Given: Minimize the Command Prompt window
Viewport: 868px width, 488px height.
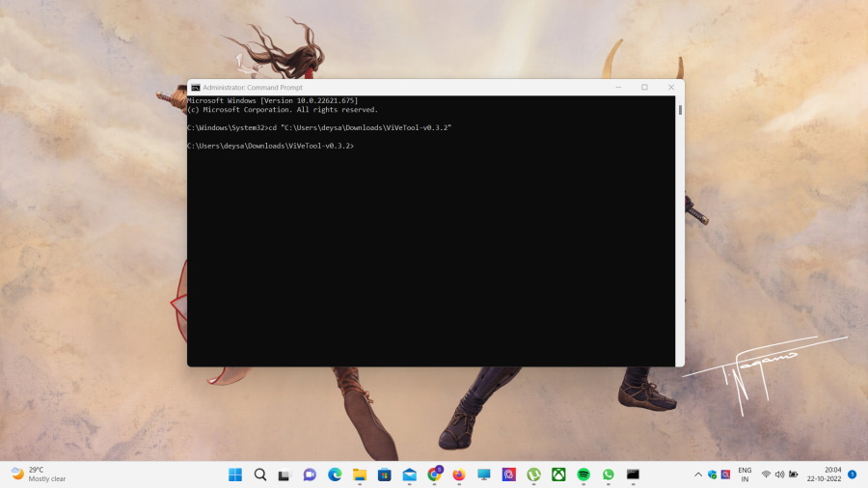Looking at the screenshot, I should pyautogui.click(x=618, y=88).
